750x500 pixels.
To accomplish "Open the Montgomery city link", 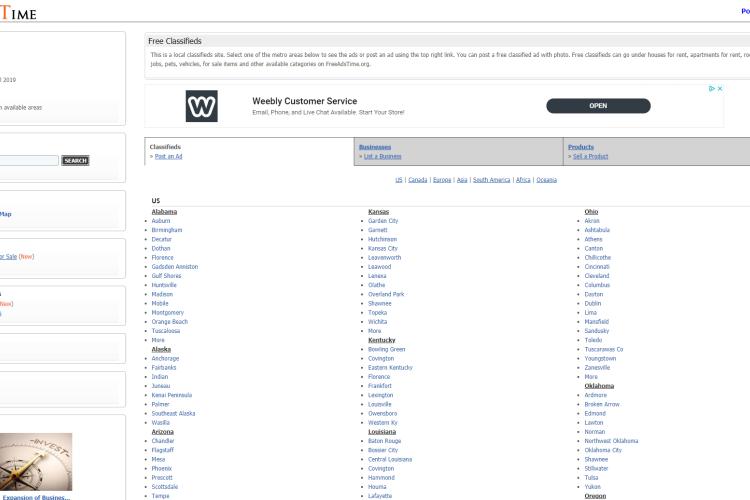I will point(167,312).
